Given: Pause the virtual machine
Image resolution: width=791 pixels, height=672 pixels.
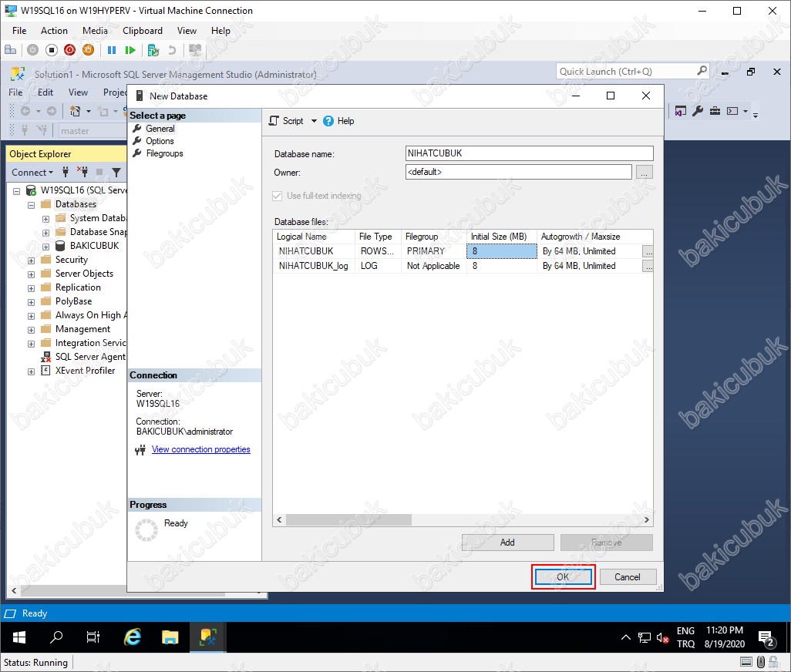Looking at the screenshot, I should point(112,50).
